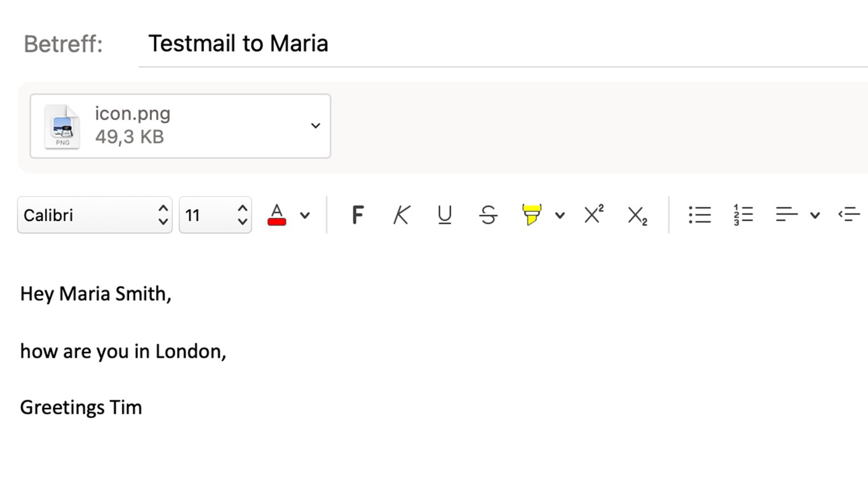Select the icon.png attachment thumbnail
Image resolution: width=868 pixels, height=488 pixels.
coord(62,126)
